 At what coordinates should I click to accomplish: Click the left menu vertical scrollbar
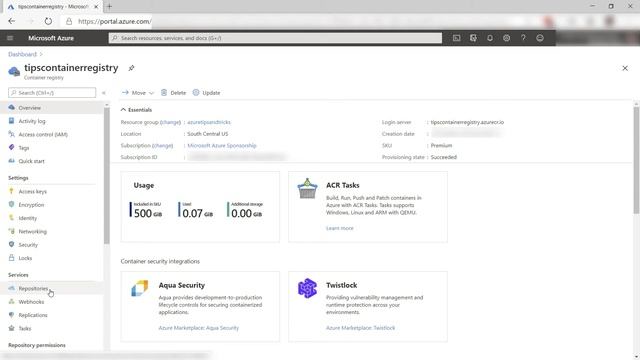click(x=107, y=176)
